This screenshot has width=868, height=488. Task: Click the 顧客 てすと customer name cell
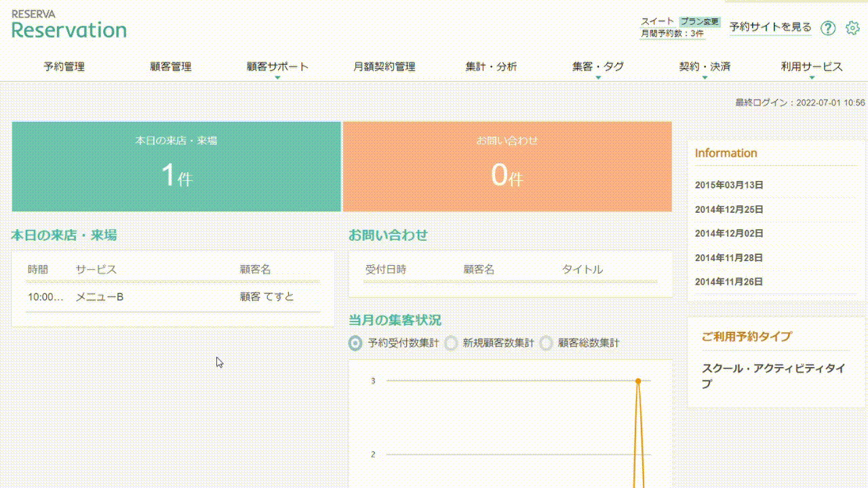tap(267, 297)
